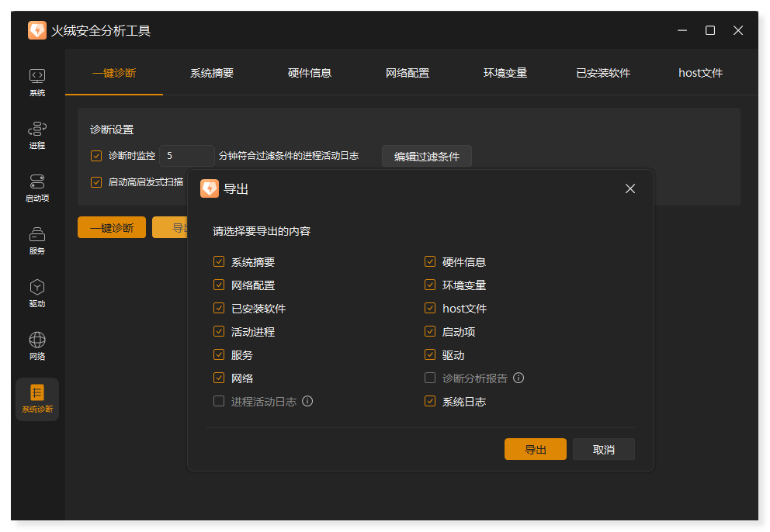Click the 系统诊断 sidebar icon
Screen dimensions: 770x532
tap(37, 393)
